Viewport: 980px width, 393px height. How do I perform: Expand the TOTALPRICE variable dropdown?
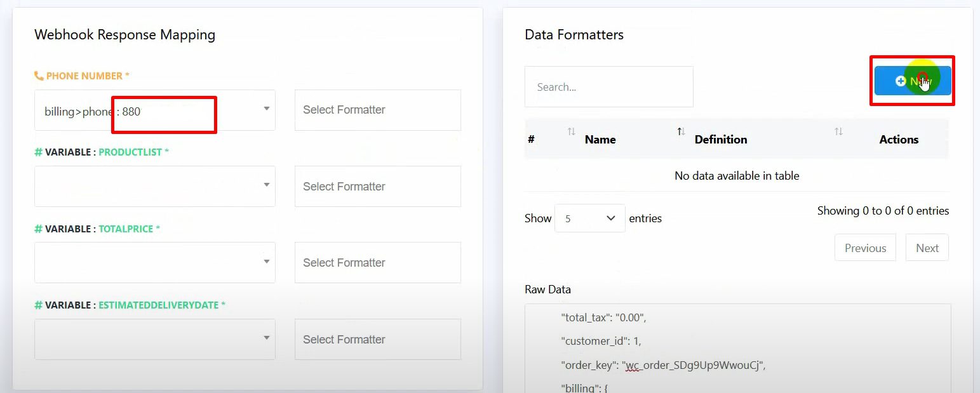(x=267, y=262)
